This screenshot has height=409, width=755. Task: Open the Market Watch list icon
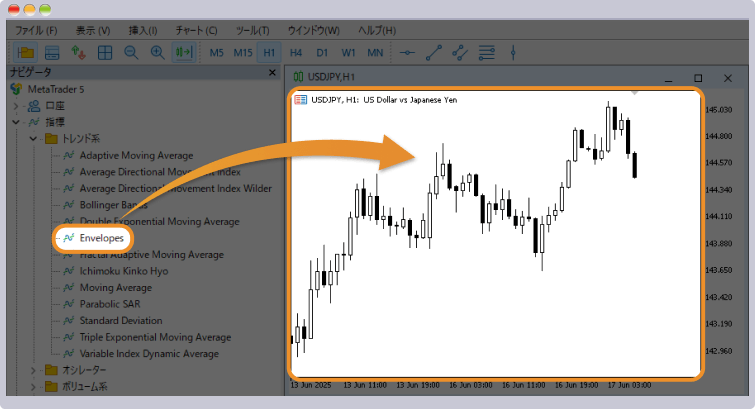coord(52,53)
